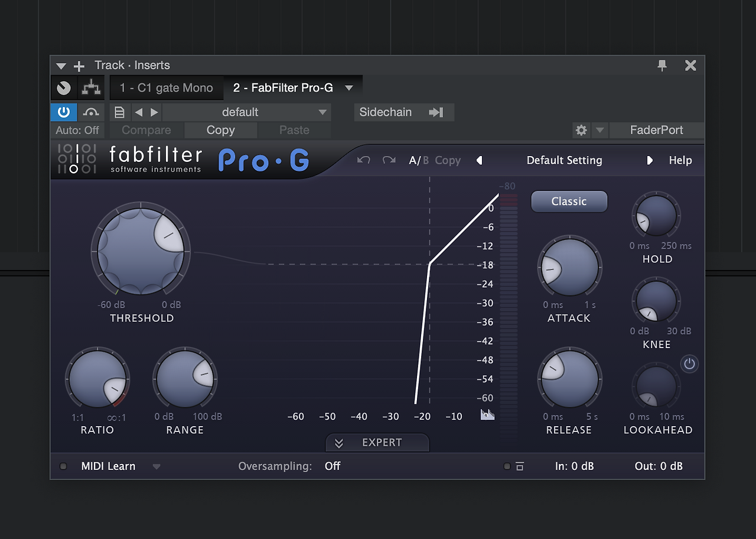This screenshot has height=539, width=756.
Task: Go to next Pro-G preset arrow
Action: tap(650, 160)
